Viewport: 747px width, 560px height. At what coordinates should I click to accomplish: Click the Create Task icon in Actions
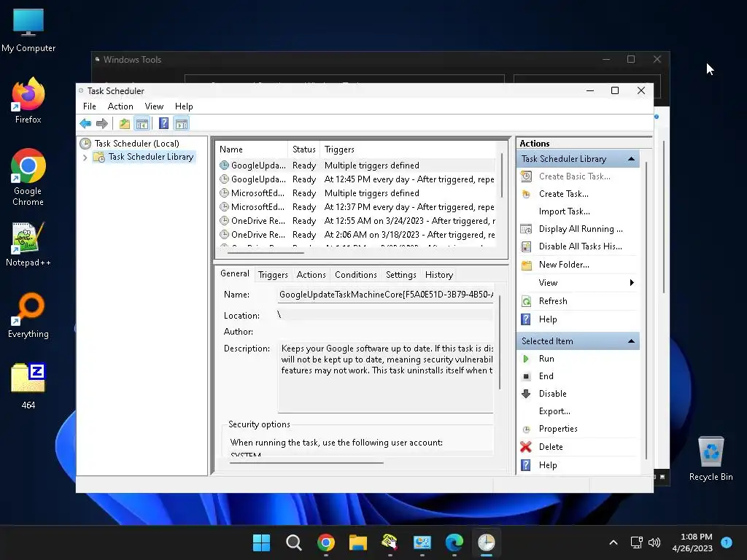527,194
